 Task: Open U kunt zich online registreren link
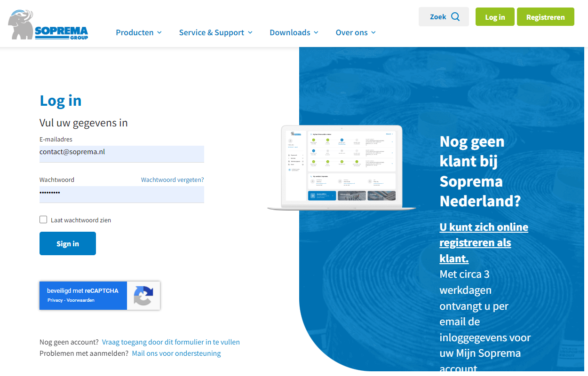click(484, 243)
